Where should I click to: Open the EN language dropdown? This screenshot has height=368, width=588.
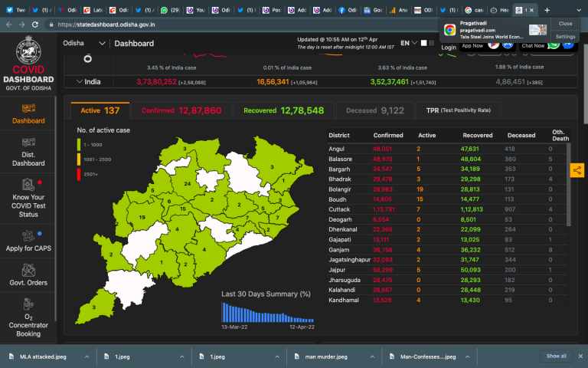(408, 44)
